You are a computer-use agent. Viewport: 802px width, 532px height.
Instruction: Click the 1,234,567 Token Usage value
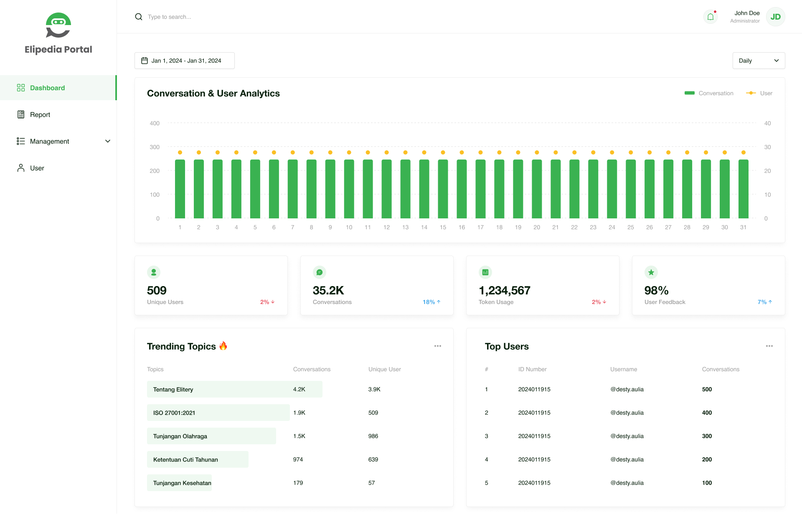505,290
